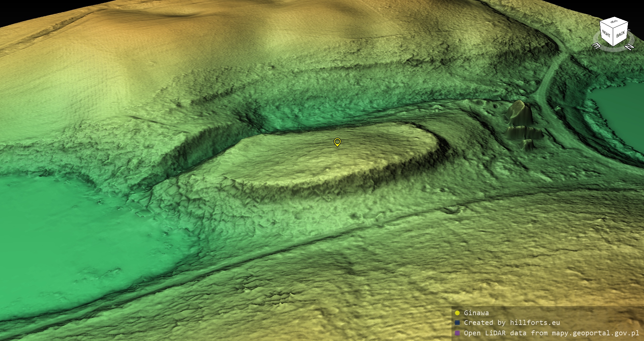Click the purple legend square
Viewport: 644px width, 341px height.
tap(457, 333)
